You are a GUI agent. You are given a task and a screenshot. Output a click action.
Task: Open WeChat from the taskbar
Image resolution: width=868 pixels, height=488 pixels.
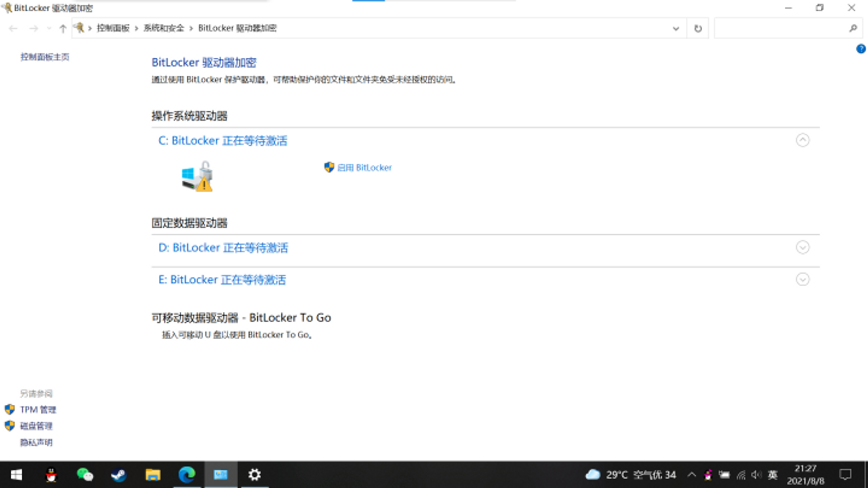coord(85,475)
